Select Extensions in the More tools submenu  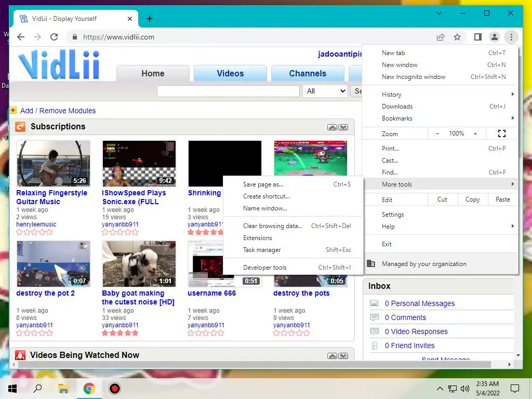pos(294,238)
